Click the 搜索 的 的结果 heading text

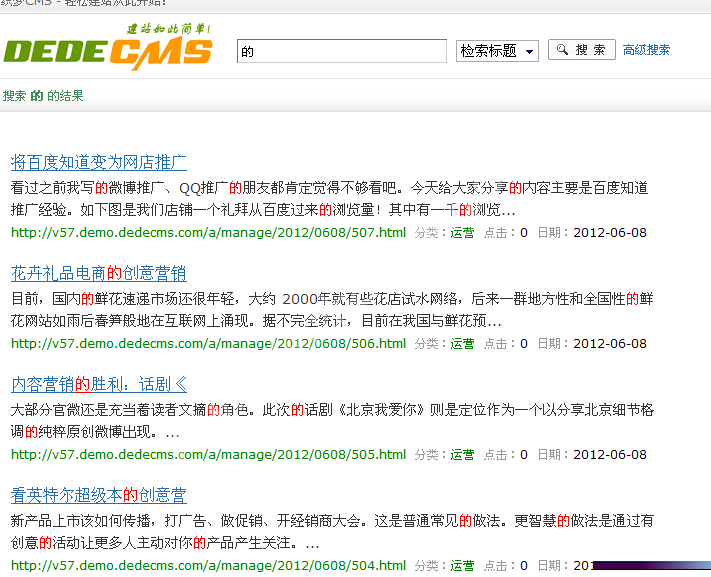point(43,96)
